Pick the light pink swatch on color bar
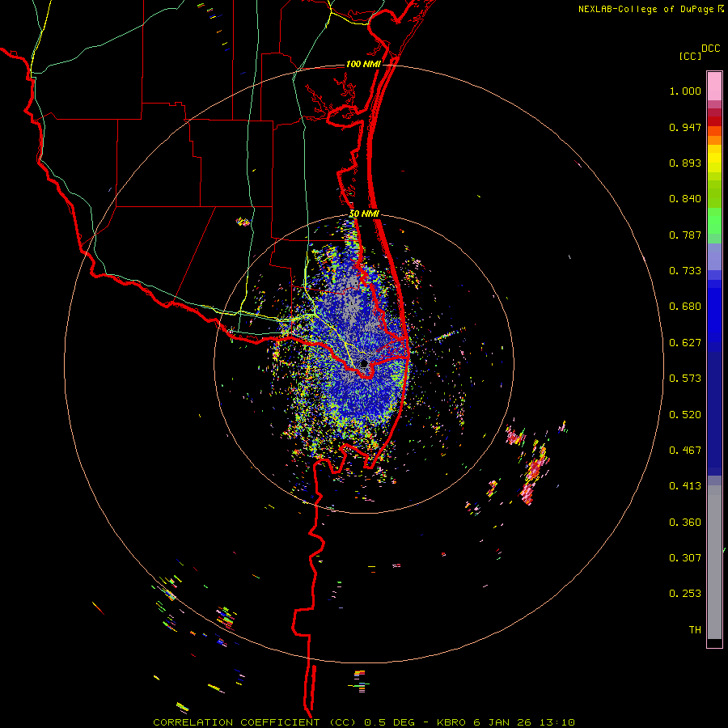Viewport: 728px width, 728px height. (714, 87)
